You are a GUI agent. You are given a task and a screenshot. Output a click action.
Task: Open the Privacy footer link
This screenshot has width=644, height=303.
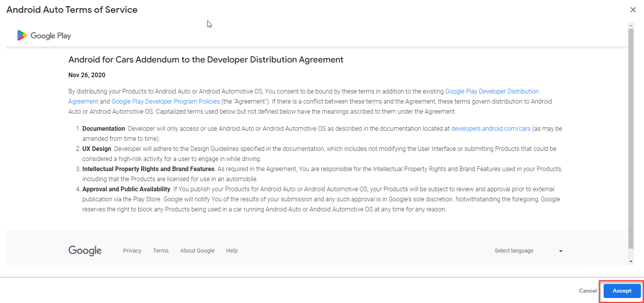pyautogui.click(x=132, y=251)
